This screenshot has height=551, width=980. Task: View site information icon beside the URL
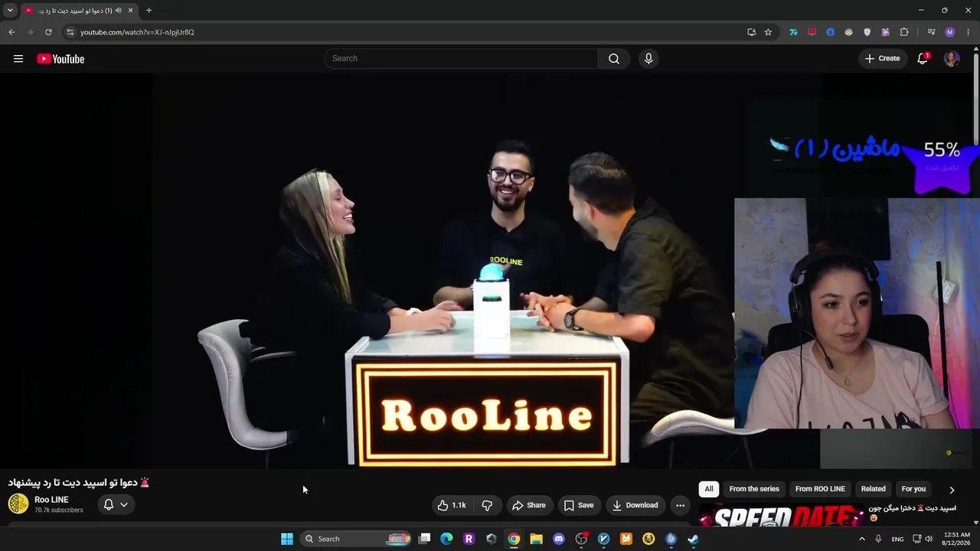pyautogui.click(x=70, y=32)
